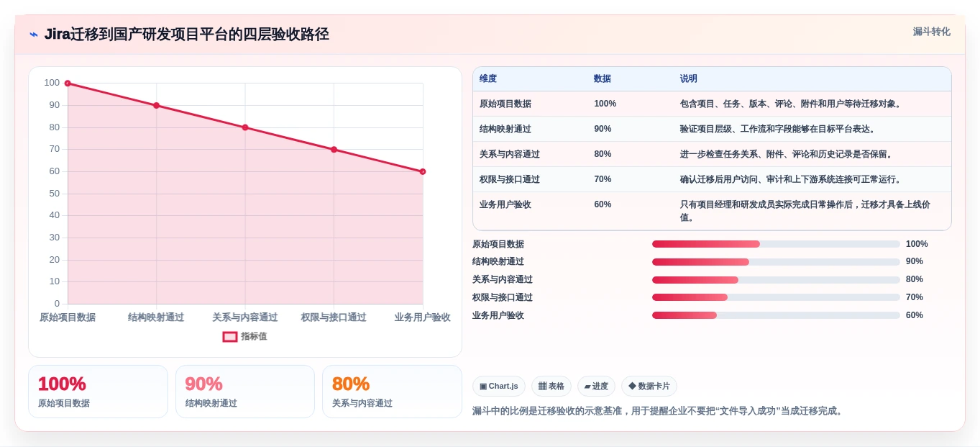Click the 漏斗转化 label in the header
This screenshot has width=980, height=447.
tap(931, 32)
